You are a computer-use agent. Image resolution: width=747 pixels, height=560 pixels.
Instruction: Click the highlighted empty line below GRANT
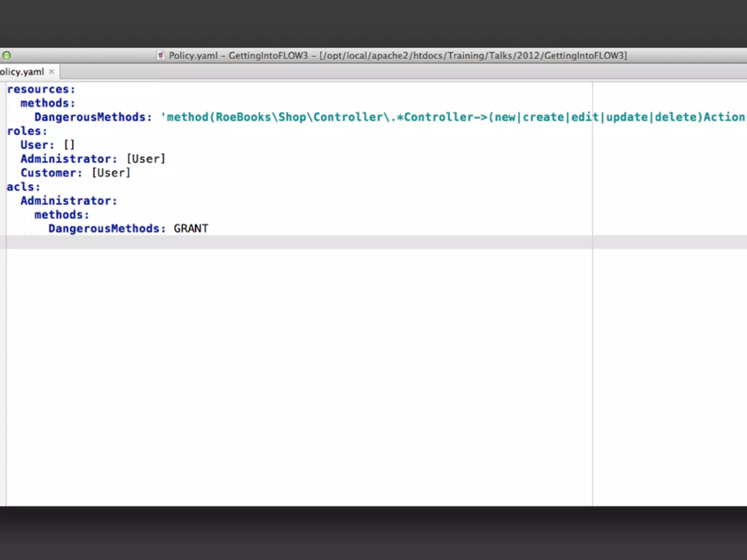point(292,242)
